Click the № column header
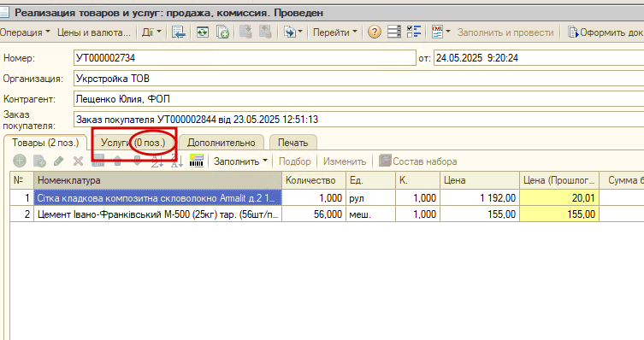This screenshot has height=340, width=644. pos(21,180)
